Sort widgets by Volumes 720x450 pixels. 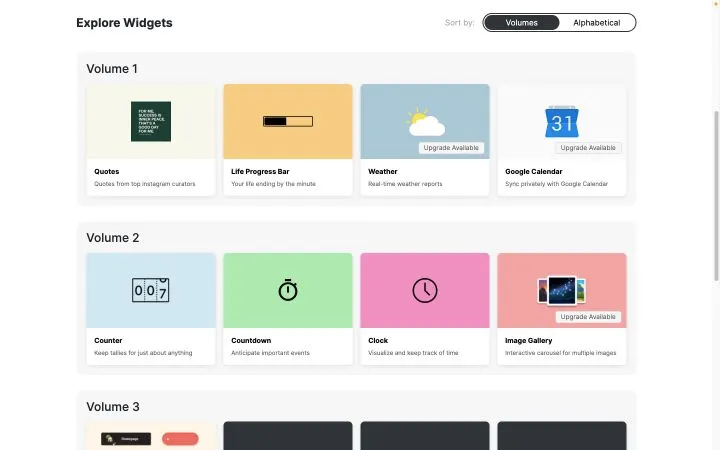pos(522,22)
